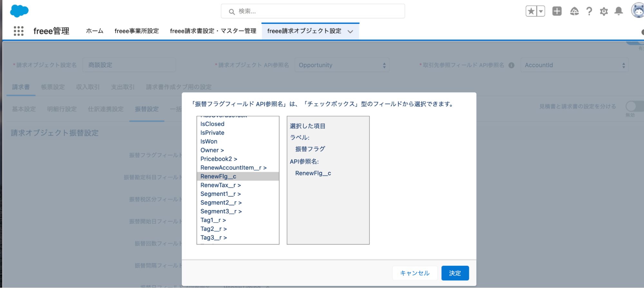Click the Salesforce cloud logo
The height and width of the screenshot is (288, 644).
pyautogui.click(x=19, y=11)
